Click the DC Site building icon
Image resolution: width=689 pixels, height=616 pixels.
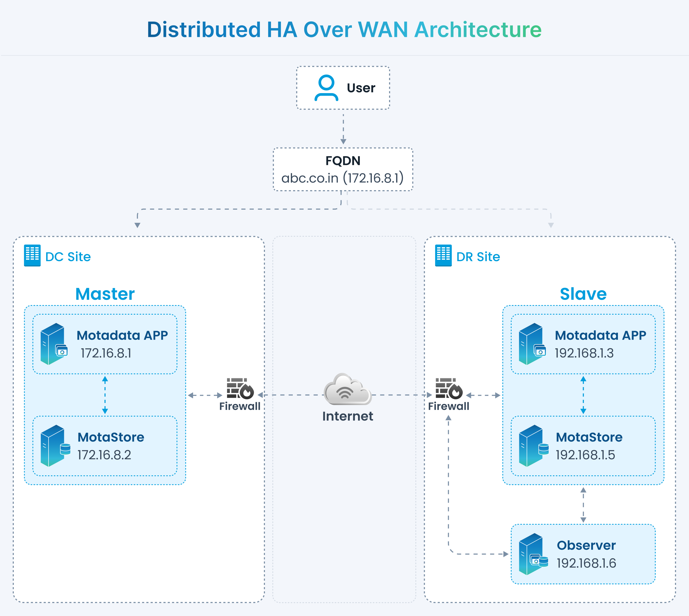[x=32, y=255]
